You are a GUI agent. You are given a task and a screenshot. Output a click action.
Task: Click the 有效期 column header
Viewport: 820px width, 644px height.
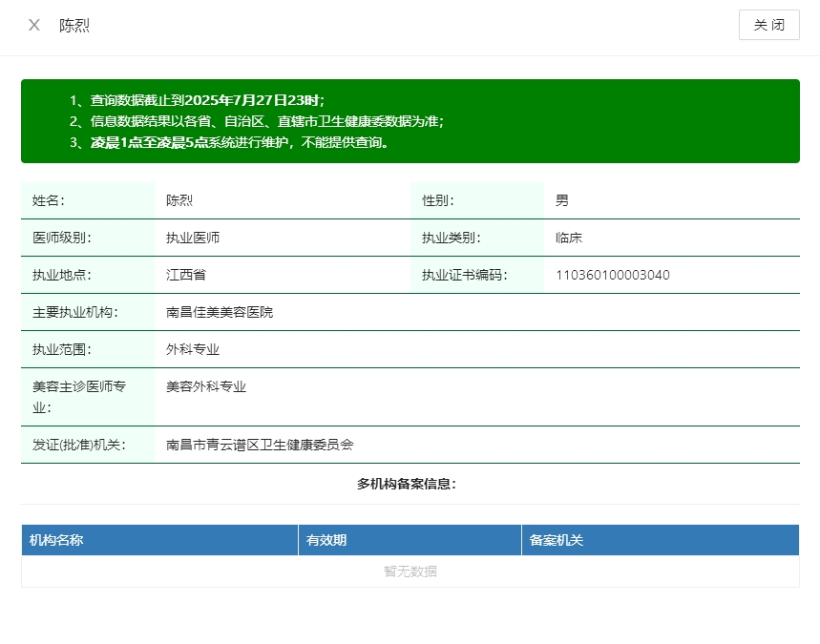326,540
